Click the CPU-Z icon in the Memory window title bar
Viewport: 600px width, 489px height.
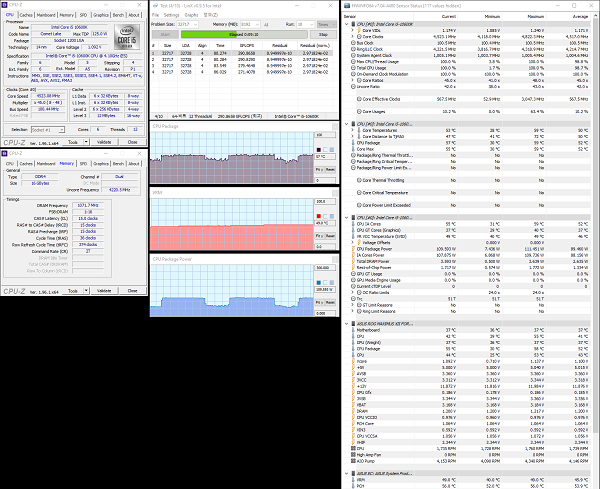click(x=5, y=153)
